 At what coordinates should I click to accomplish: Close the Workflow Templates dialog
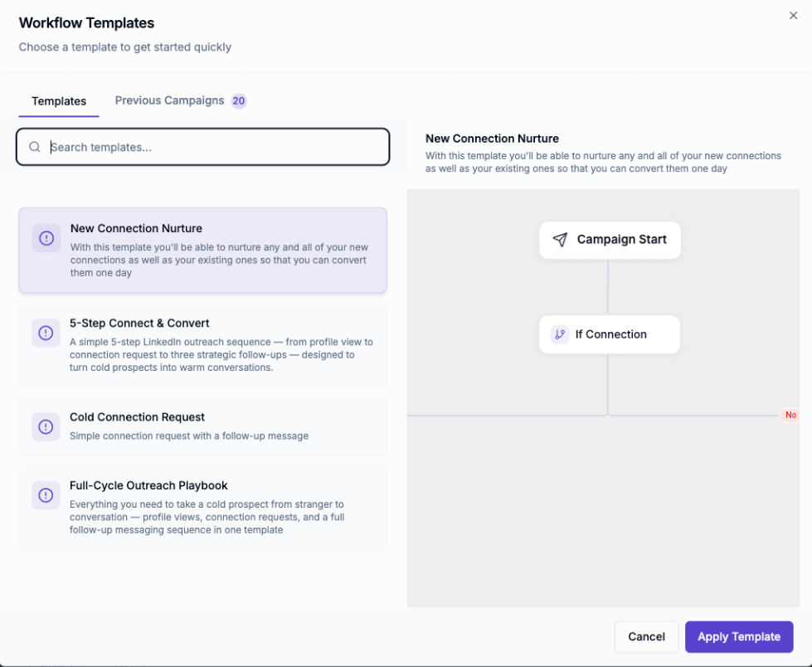tap(793, 16)
